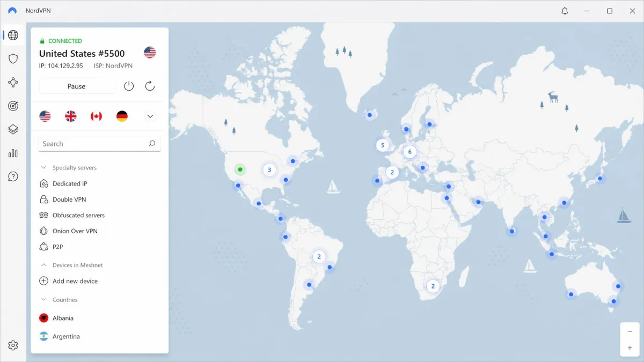
Task: Open the cluster of 5 near UK
Action: pos(383,145)
